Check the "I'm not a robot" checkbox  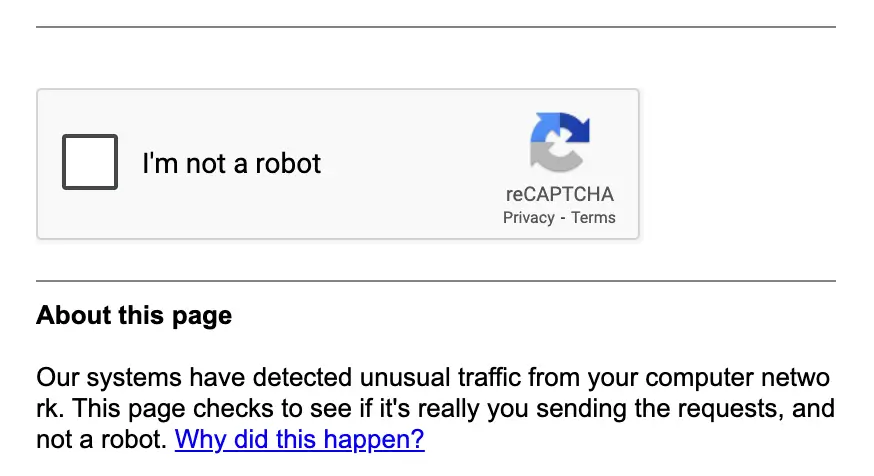coord(90,162)
